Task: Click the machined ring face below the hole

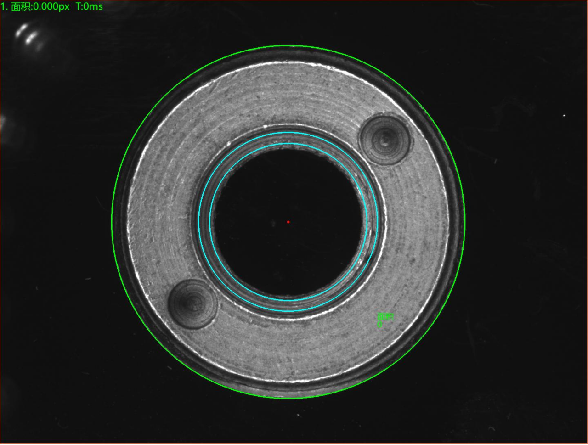Action: click(288, 349)
